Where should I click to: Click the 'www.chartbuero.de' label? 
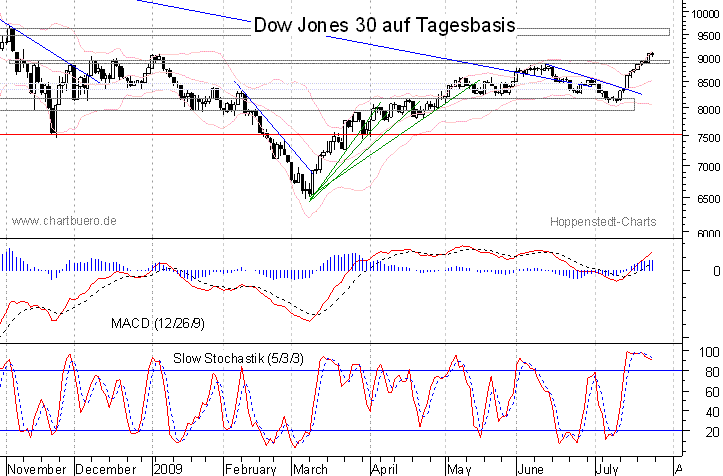point(64,221)
